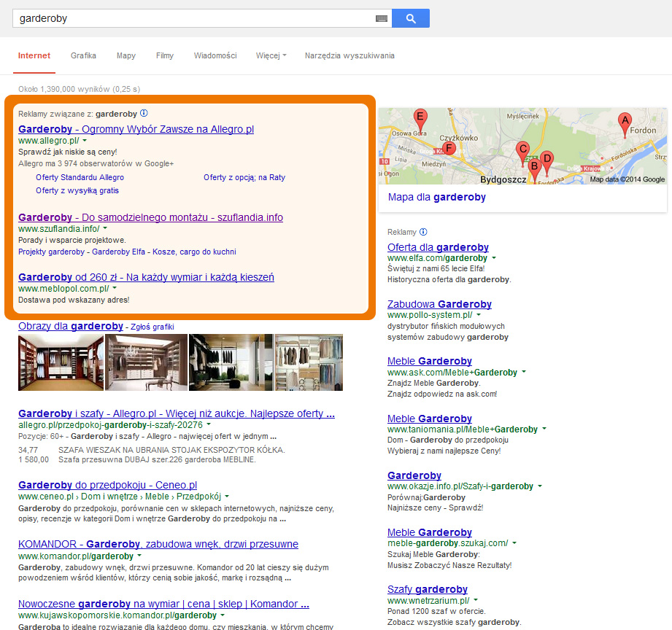The width and height of the screenshot is (672, 630).
Task: Click the 'Garderoby Elfa' sitelink
Action: (x=119, y=252)
